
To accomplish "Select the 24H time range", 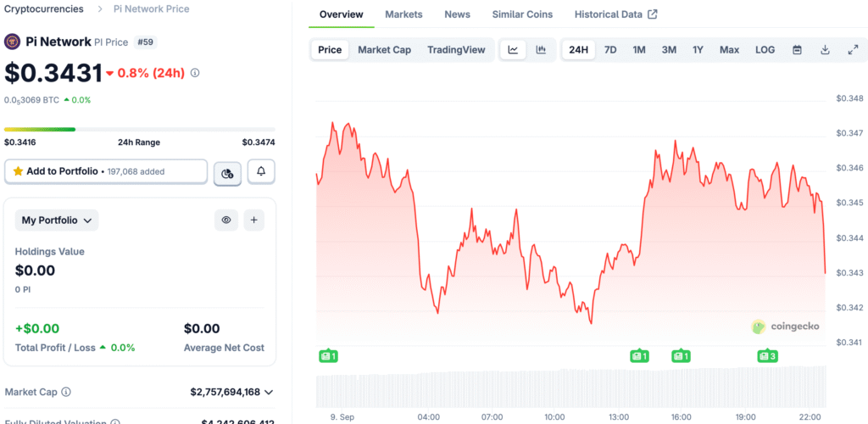I will (x=578, y=50).
